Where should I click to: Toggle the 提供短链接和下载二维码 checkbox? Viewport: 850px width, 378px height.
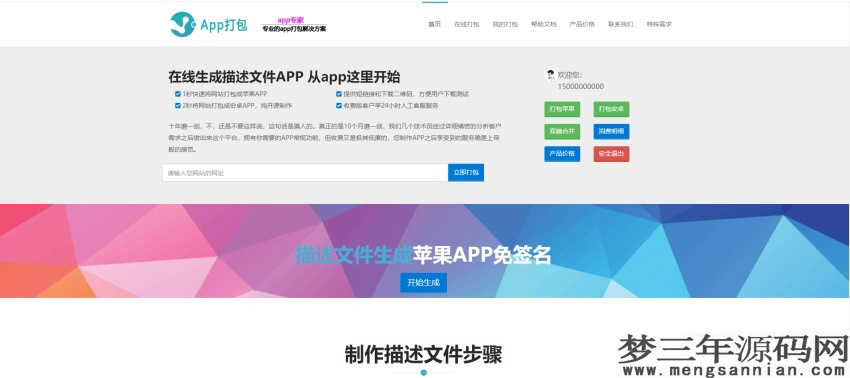point(339,94)
